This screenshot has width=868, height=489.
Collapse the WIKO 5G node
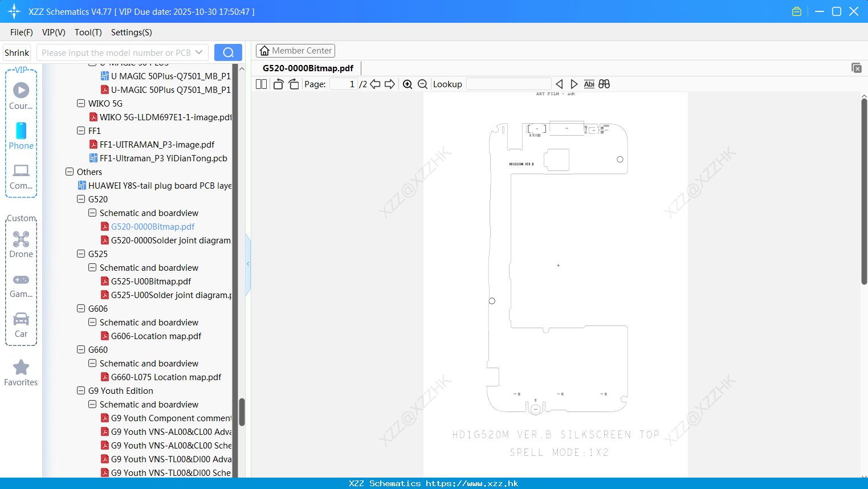(81, 103)
